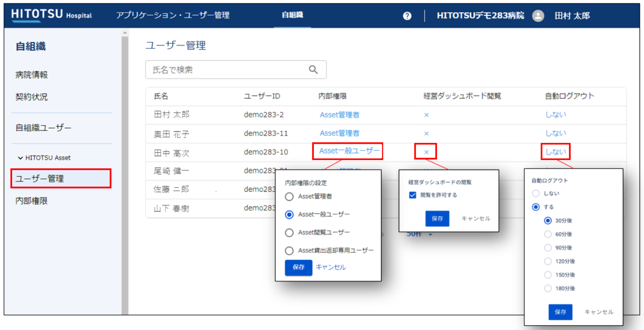Click 田中 高次's Asset一般ユーザー permission link

(x=349, y=151)
